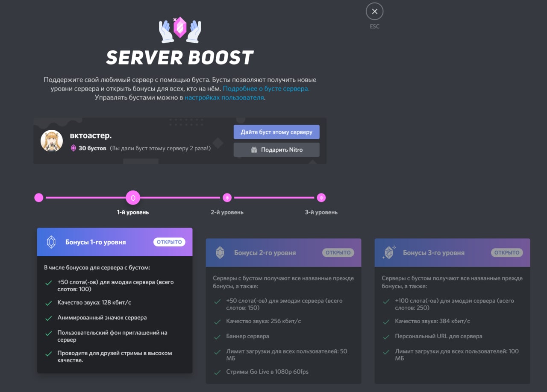Viewport: 547px width, 392px height.
Task: Click the server avatar of вктоастер.
Action: (x=52, y=141)
